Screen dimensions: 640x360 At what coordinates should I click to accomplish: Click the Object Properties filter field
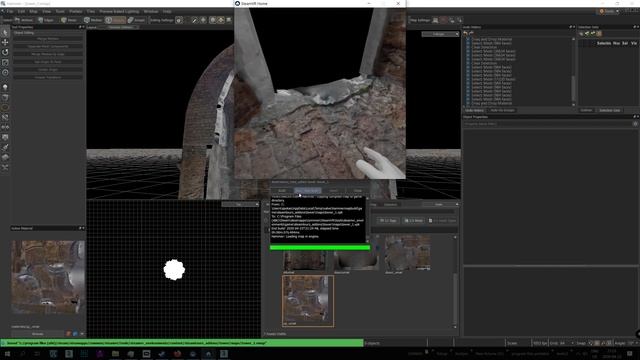(547, 124)
